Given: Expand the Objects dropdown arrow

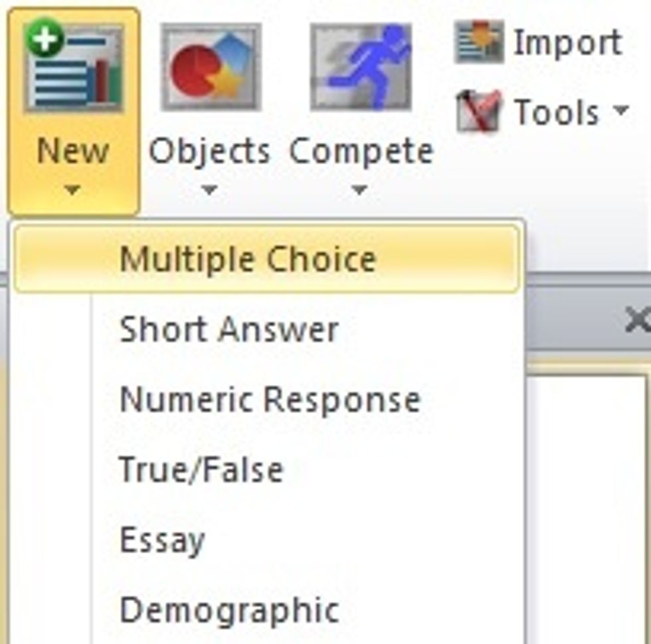Looking at the screenshot, I should (209, 189).
